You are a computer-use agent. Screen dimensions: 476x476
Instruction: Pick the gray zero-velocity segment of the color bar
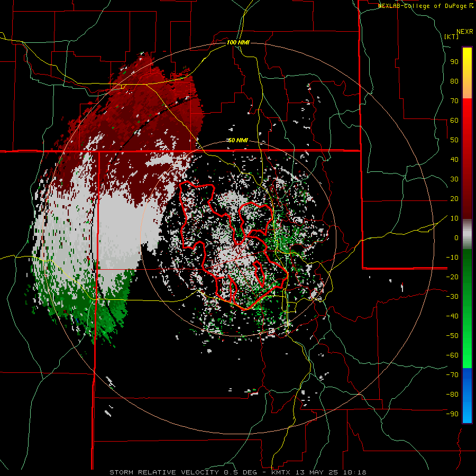pos(467,234)
